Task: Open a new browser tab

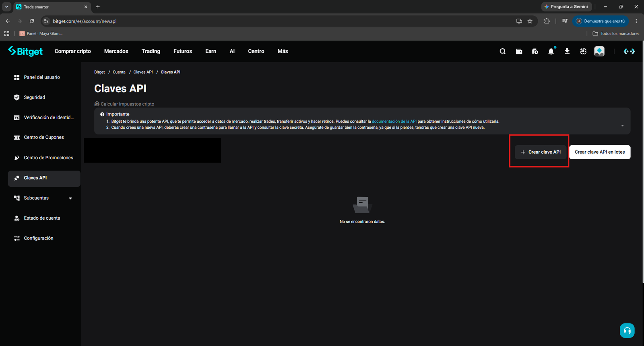Action: 98,7
